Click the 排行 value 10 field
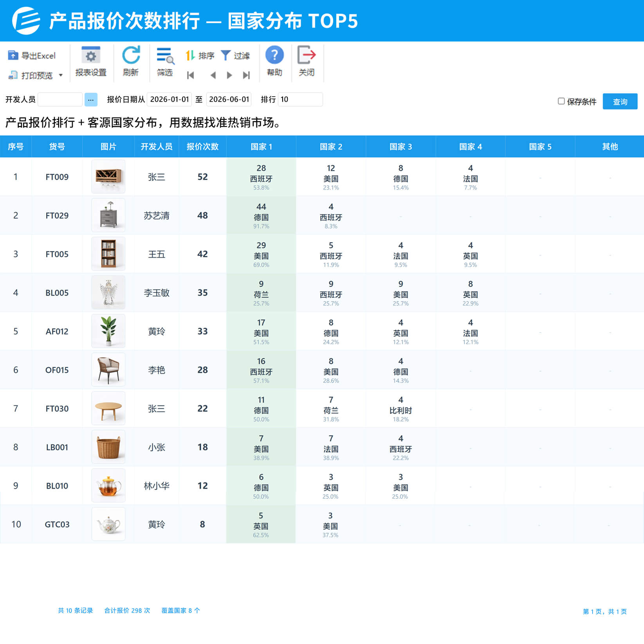 click(x=300, y=99)
